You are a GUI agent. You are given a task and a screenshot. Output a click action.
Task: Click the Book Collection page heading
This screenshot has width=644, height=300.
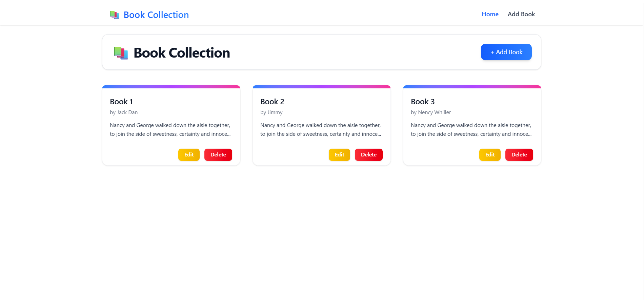click(182, 52)
